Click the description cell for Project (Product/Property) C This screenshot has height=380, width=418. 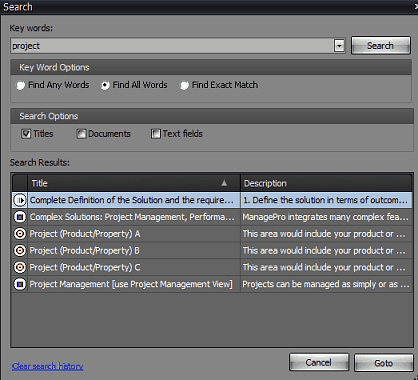tap(326, 267)
